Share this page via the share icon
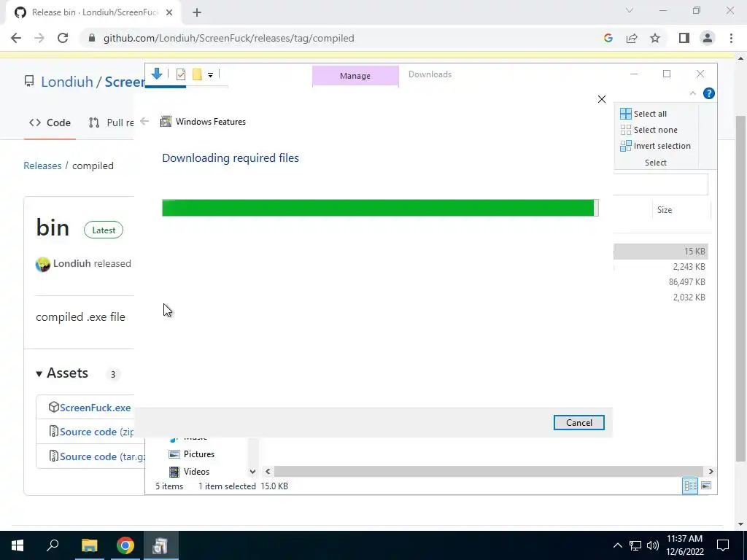The width and height of the screenshot is (747, 560). click(x=632, y=38)
